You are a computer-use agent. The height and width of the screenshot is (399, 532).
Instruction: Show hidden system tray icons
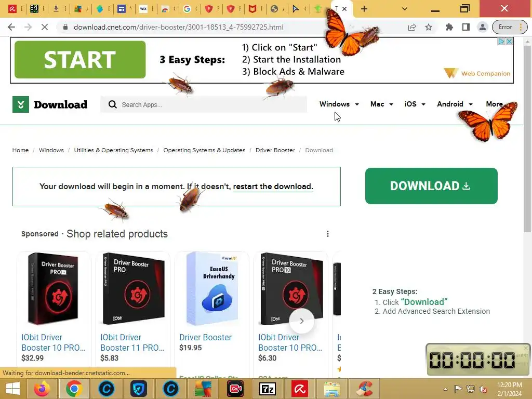(445, 389)
